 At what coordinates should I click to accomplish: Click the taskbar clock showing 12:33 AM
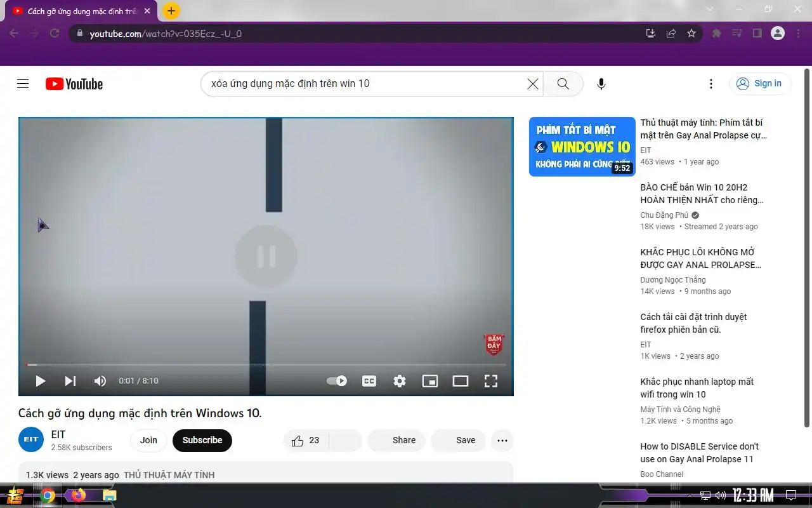click(x=753, y=495)
